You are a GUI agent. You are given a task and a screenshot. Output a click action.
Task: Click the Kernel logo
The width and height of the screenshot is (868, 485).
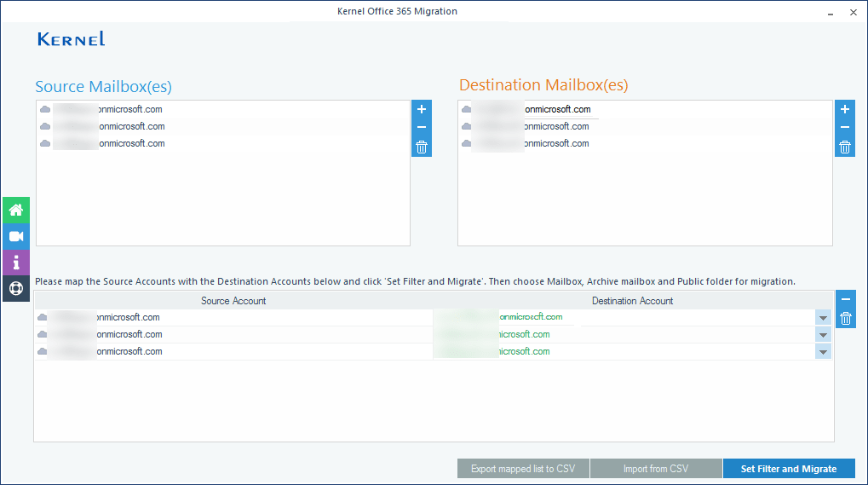pyautogui.click(x=72, y=38)
